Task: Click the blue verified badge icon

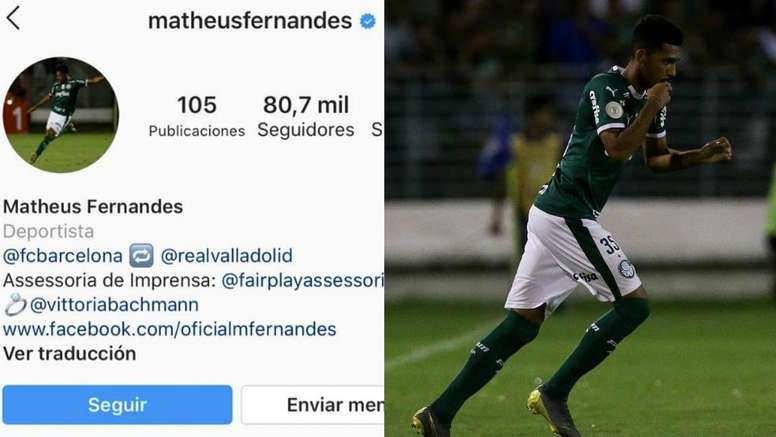Action: (368, 21)
